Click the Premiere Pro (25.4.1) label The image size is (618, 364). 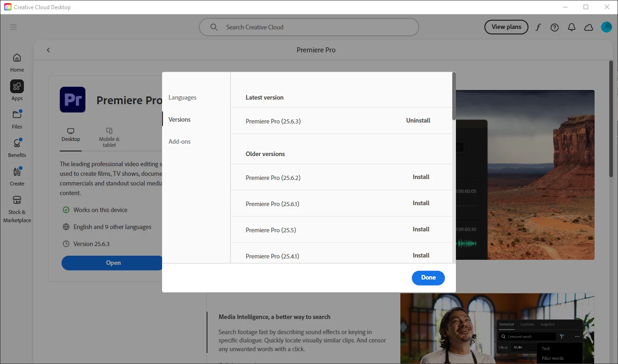[272, 257]
